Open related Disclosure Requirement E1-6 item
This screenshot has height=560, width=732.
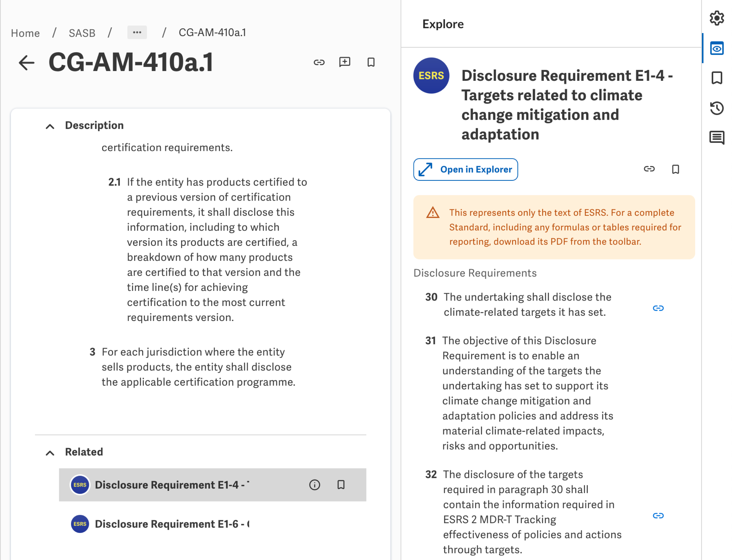[x=212, y=524]
